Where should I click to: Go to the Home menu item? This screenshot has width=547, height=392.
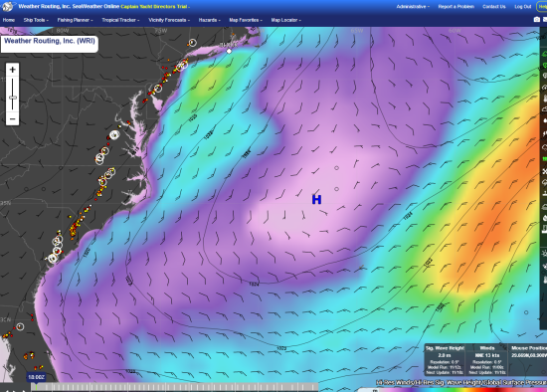(9, 20)
